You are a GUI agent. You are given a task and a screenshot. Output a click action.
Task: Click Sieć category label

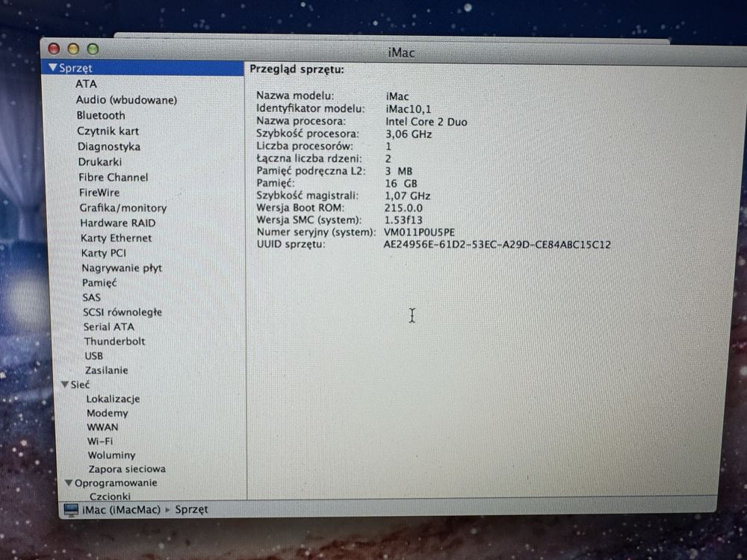[x=80, y=385]
